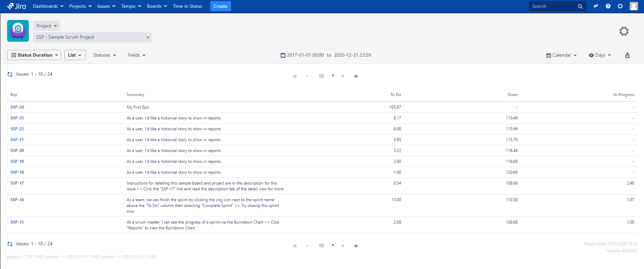Click the Jira logo in header

[x=17, y=6]
